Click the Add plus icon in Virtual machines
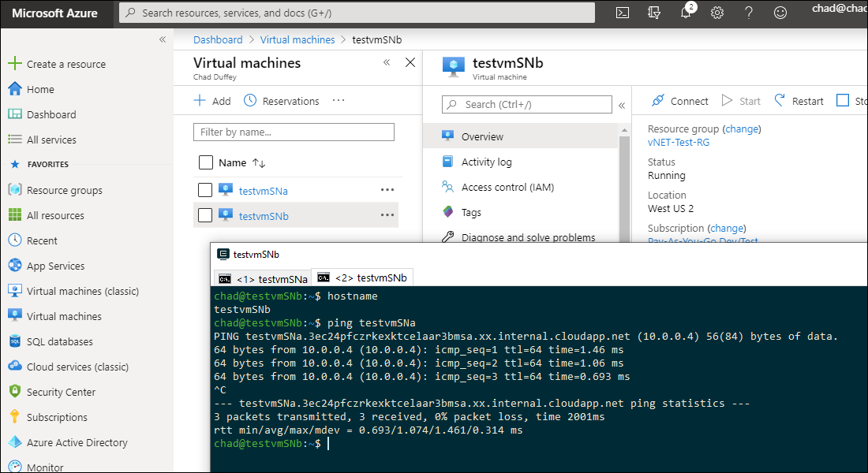The image size is (868, 473). (x=200, y=101)
